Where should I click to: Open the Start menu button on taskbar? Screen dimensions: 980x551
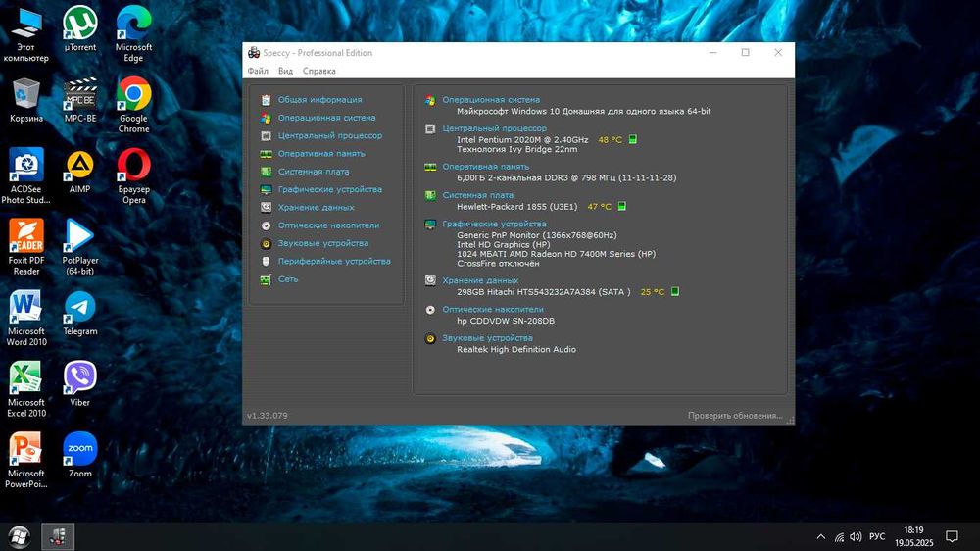coord(19,536)
